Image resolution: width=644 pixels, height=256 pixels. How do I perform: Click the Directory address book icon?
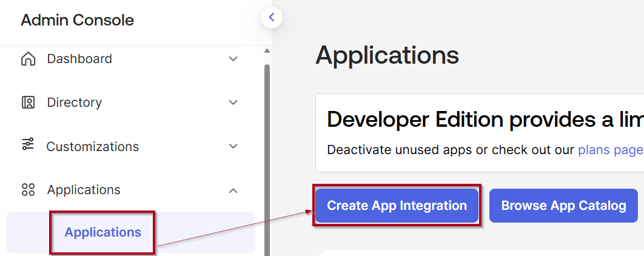coord(28,103)
